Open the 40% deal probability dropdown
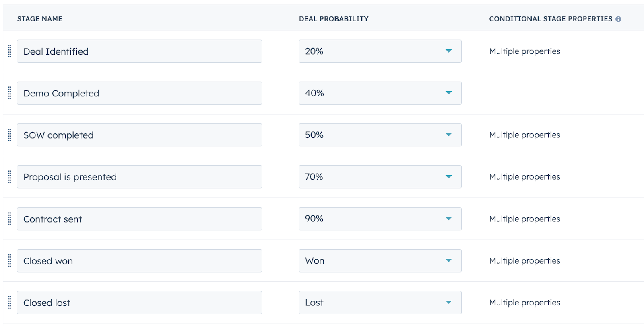The image size is (644, 326). coord(380,93)
